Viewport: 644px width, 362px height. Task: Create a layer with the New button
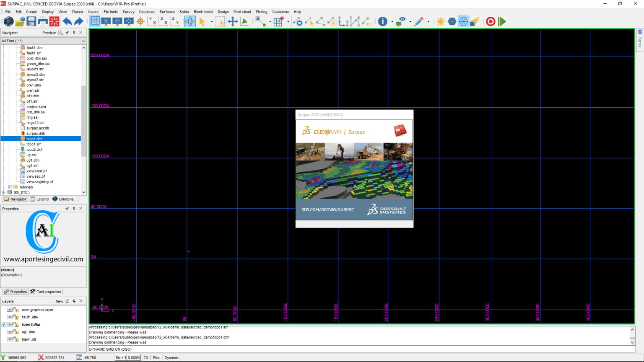click(59, 301)
